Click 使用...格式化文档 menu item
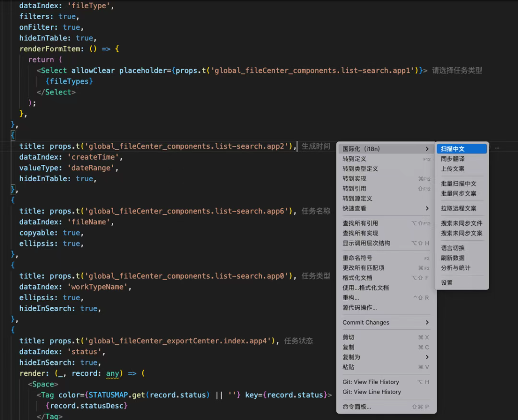This screenshot has height=420, width=518. click(386, 288)
